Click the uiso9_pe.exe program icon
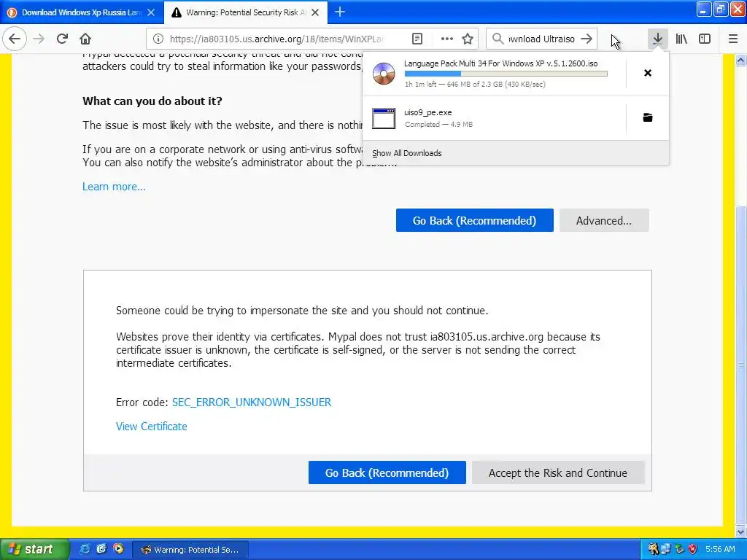Screen dimensions: 747x560 point(384,118)
